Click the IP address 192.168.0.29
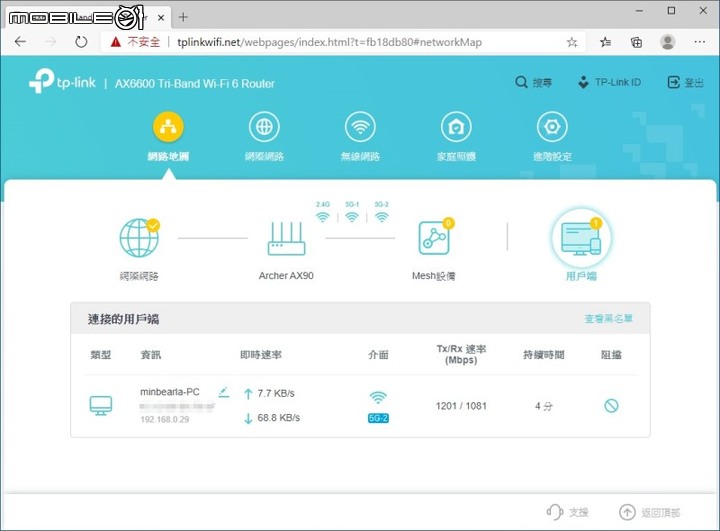Viewport: 720px width, 531px height. click(x=164, y=419)
